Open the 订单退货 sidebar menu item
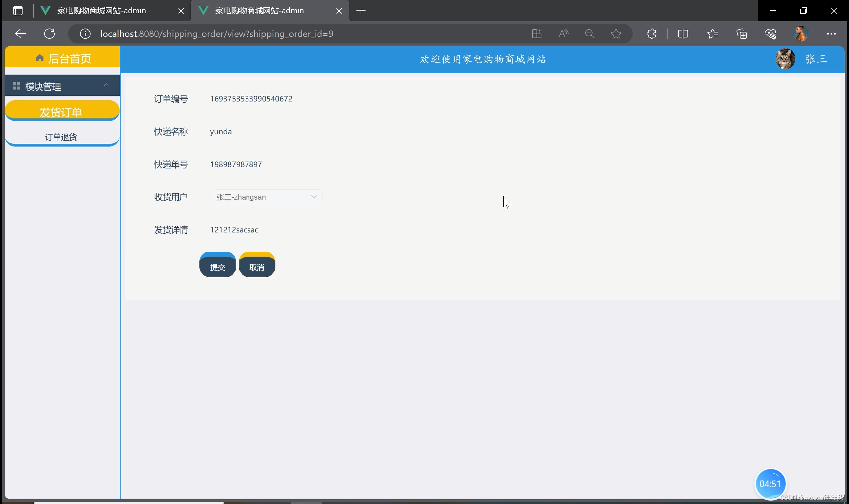Viewport: 849px width, 504px height. click(x=61, y=137)
